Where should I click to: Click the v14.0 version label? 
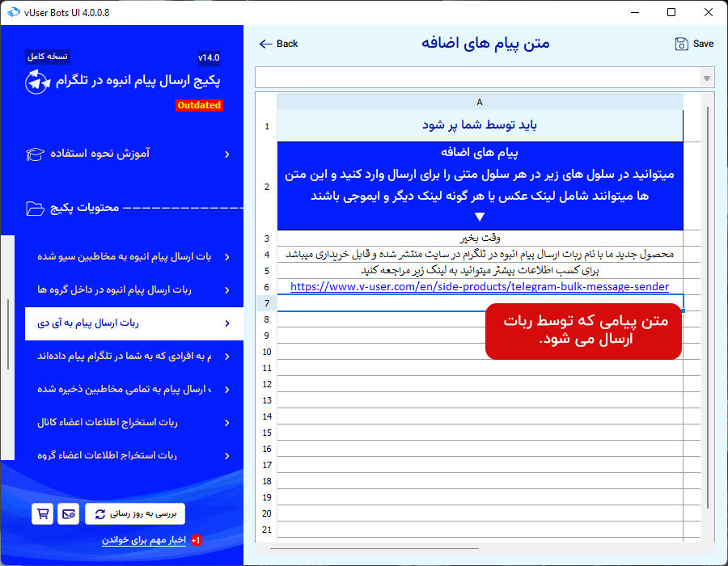(x=209, y=57)
